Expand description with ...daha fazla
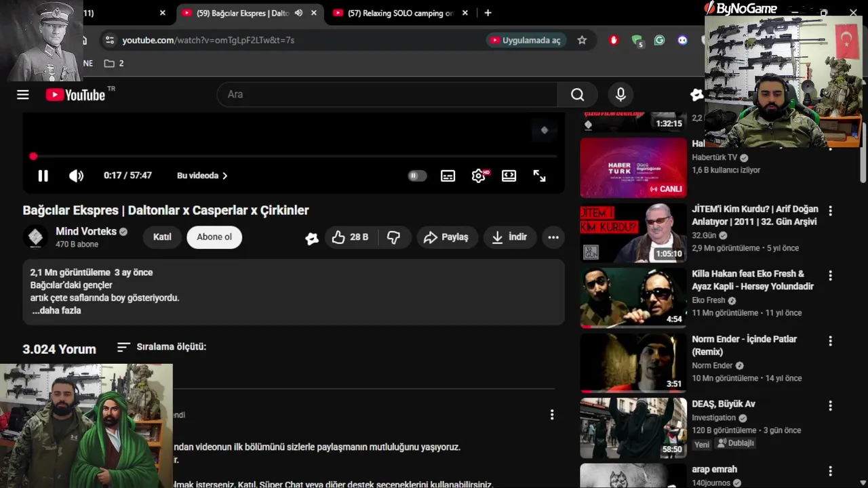Image resolution: width=868 pixels, height=488 pixels. pos(56,310)
